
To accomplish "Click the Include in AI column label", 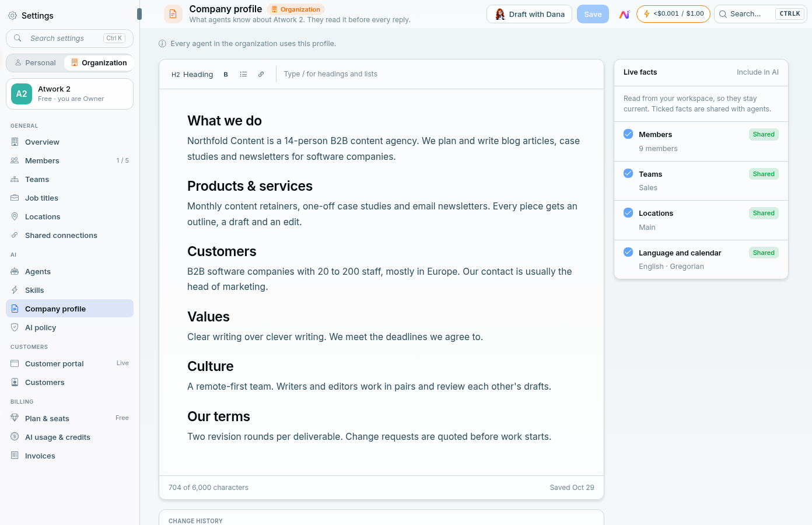I will pos(757,72).
